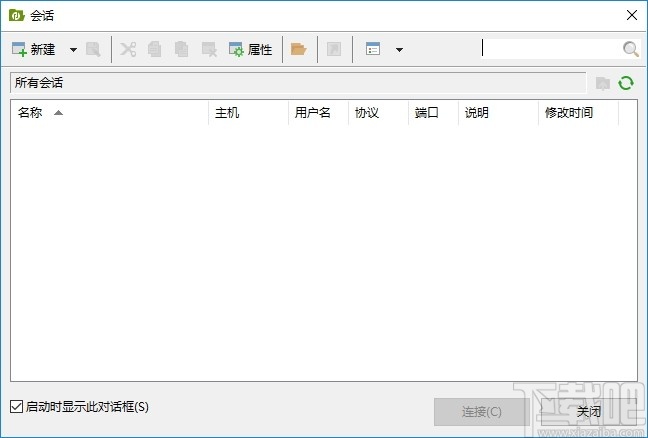
Task: Click the 会话 app icon in title bar
Action: click(x=17, y=15)
